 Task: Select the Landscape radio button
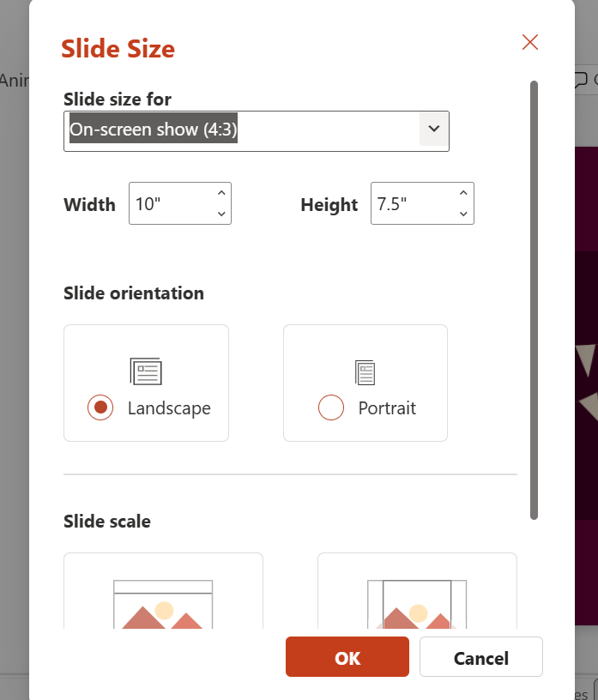pos(100,407)
